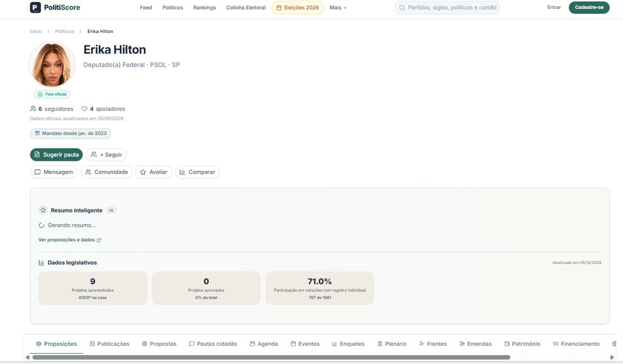The width and height of the screenshot is (623, 364).
Task: Open the Financiamento tab
Action: pyautogui.click(x=577, y=344)
